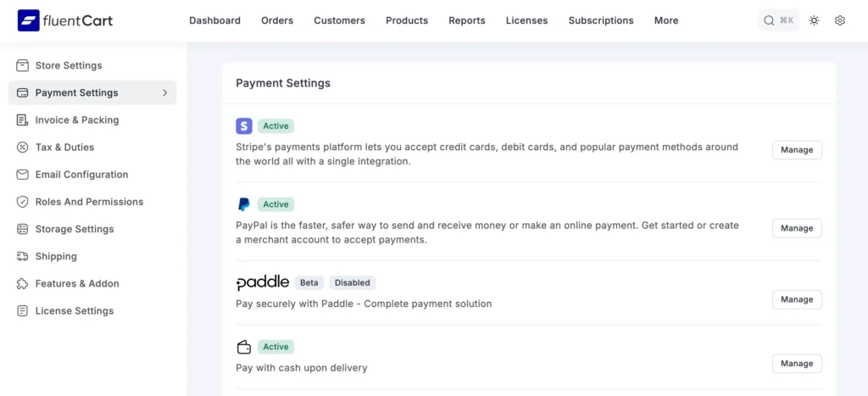
Task: Open Shipping settings in sidebar
Action: (x=56, y=256)
